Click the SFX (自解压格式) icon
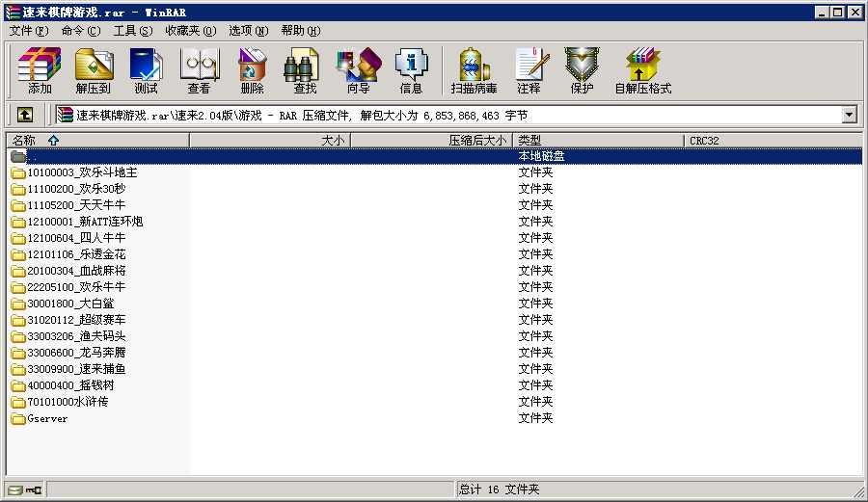 (x=642, y=70)
